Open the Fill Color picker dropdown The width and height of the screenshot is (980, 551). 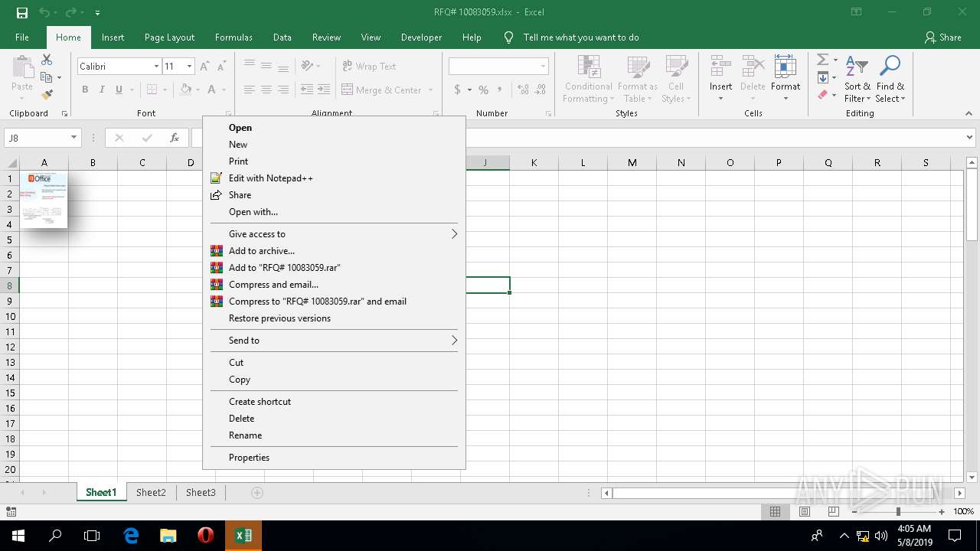tap(198, 90)
